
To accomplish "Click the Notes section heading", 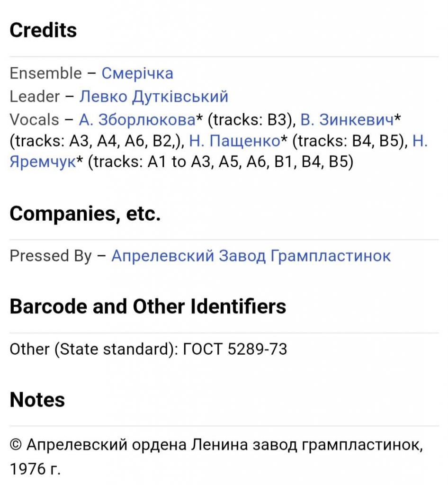I will tap(37, 400).
